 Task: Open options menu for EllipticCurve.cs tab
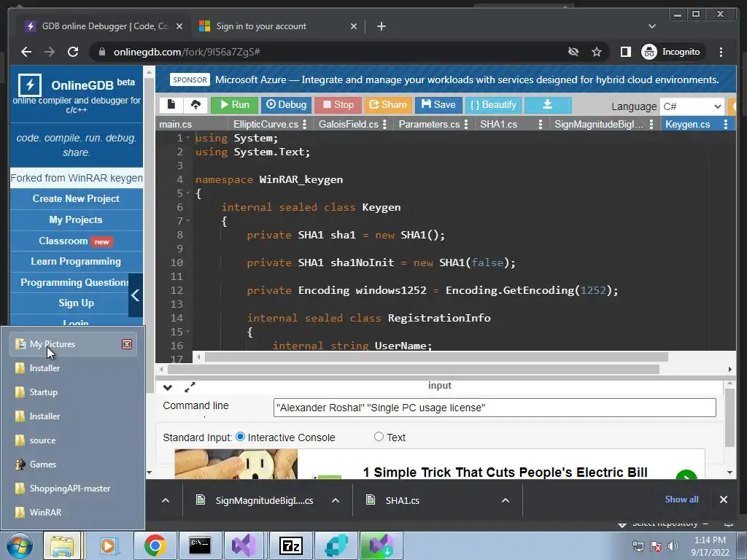point(304,124)
